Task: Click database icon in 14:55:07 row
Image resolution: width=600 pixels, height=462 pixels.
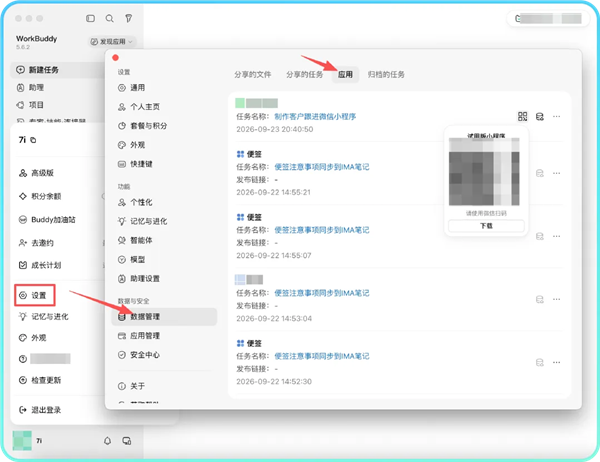Action: [x=540, y=237]
